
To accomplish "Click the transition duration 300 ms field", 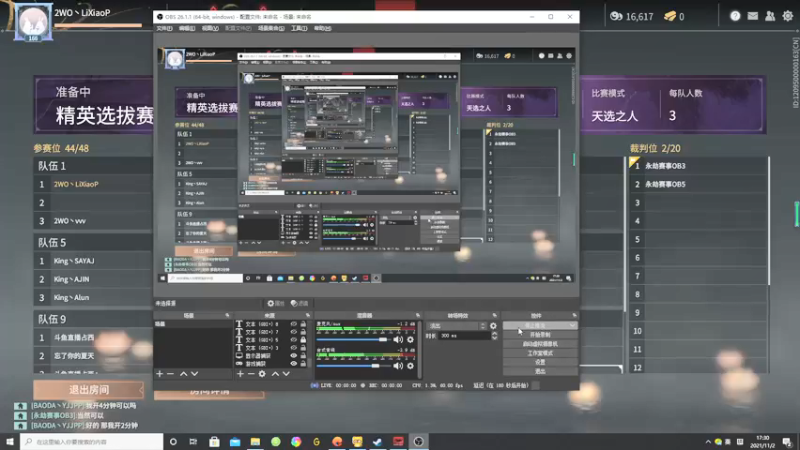I will point(464,336).
